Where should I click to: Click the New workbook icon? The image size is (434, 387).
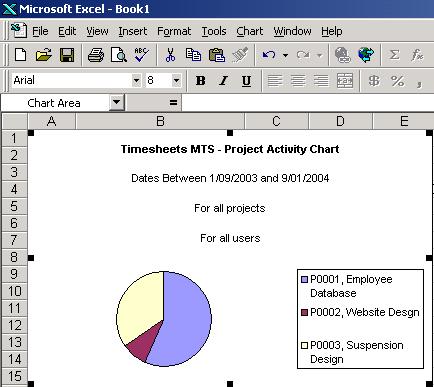pos(21,55)
